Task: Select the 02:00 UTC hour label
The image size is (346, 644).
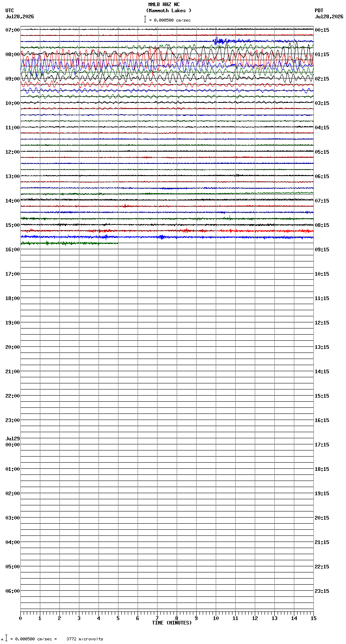Action: 13,494
